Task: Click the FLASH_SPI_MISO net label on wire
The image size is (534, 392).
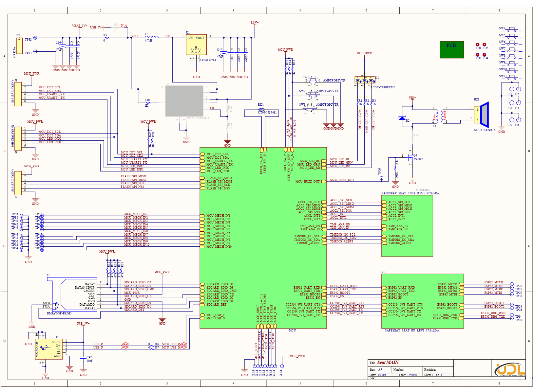Action: point(133,176)
